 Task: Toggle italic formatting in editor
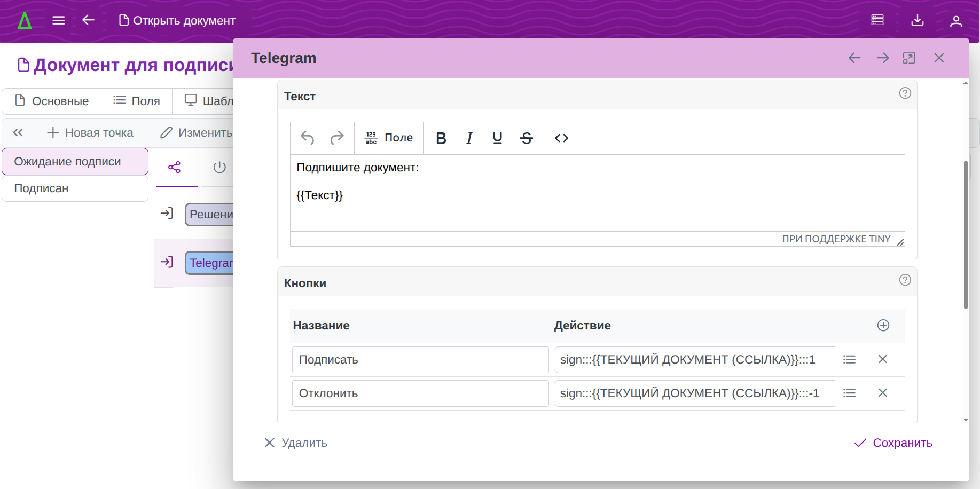[469, 138]
